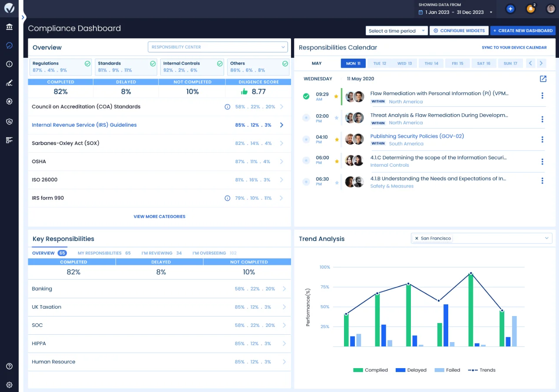
Task: Select the TUE 12 day tab
Action: [380, 63]
